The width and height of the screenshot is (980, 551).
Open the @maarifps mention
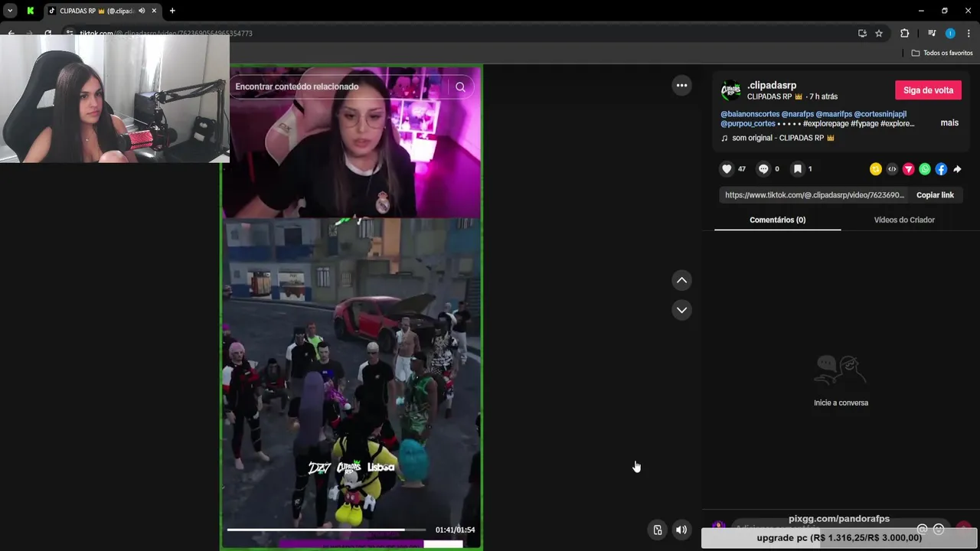pyautogui.click(x=834, y=114)
